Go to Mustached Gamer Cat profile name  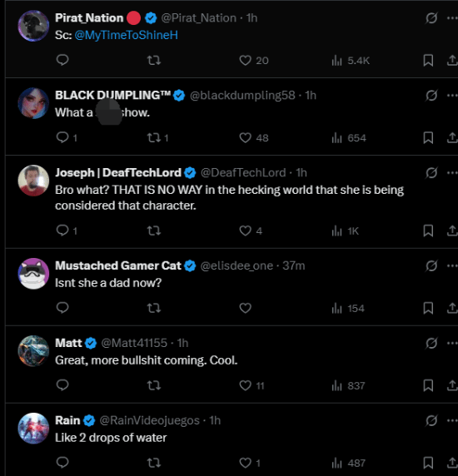click(118, 265)
